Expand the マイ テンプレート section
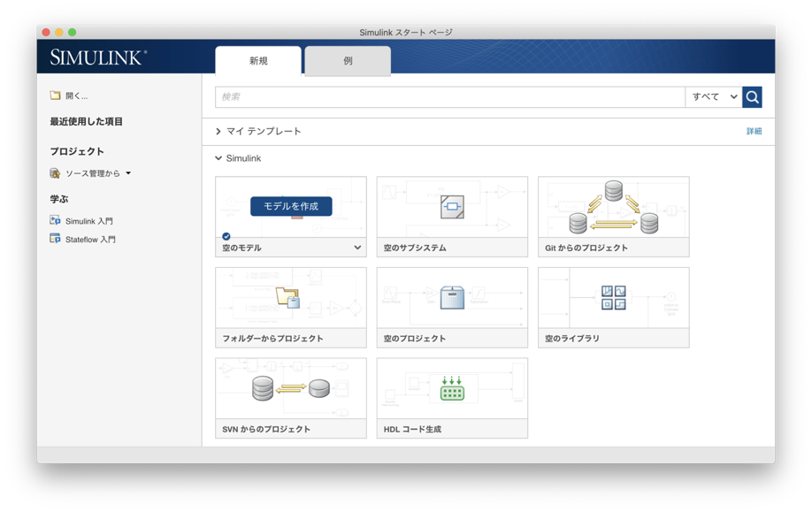The image size is (812, 512). 218,132
